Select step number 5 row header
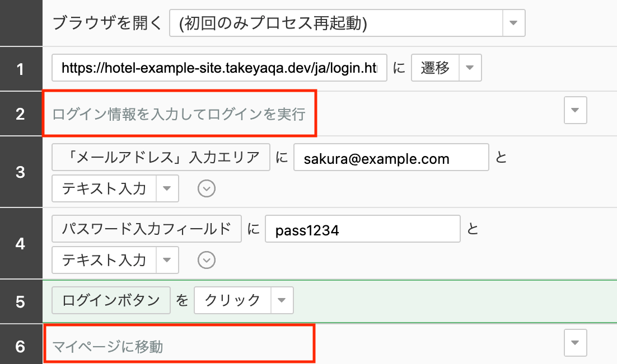 21,302
